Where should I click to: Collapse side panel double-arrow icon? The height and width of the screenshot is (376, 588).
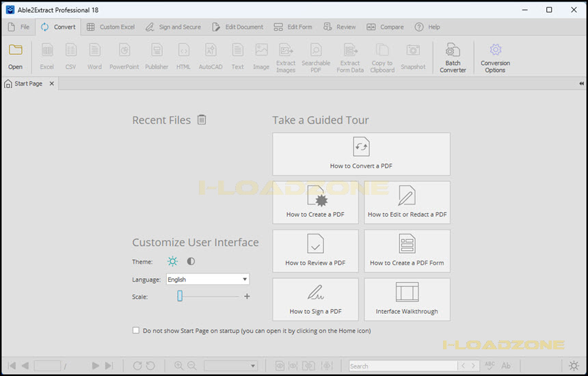coord(581,83)
